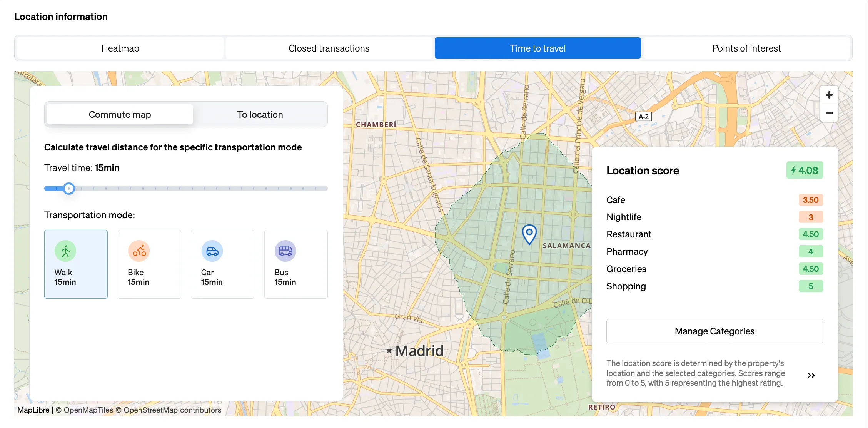This screenshot has height=428, width=868.
Task: Click the lightning bolt score badge 4.08
Action: point(805,170)
